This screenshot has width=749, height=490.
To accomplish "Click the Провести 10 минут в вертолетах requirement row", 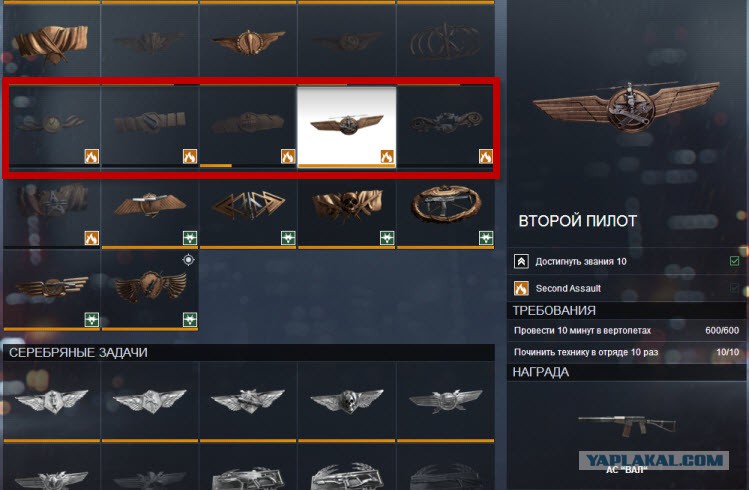I will (626, 330).
